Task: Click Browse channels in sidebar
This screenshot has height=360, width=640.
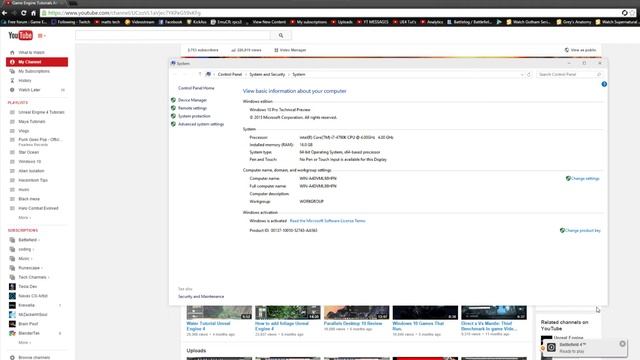Action: pos(34,357)
